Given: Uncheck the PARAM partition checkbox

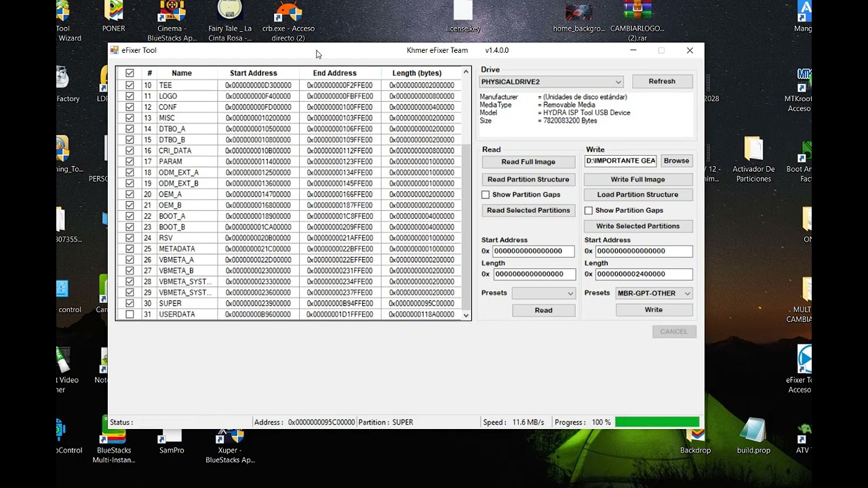Looking at the screenshot, I should (130, 161).
